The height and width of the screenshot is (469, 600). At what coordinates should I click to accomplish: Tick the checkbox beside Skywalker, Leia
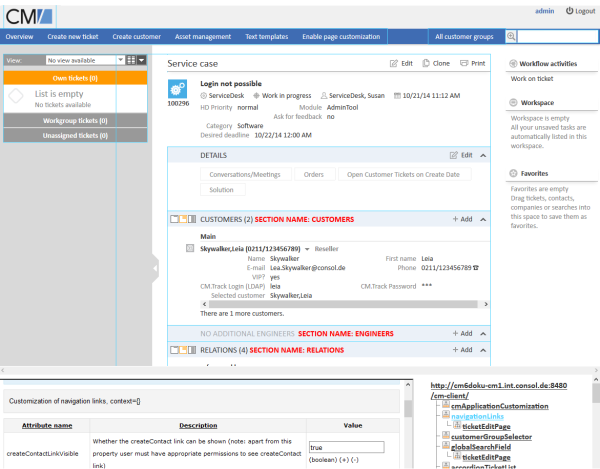[191, 247]
